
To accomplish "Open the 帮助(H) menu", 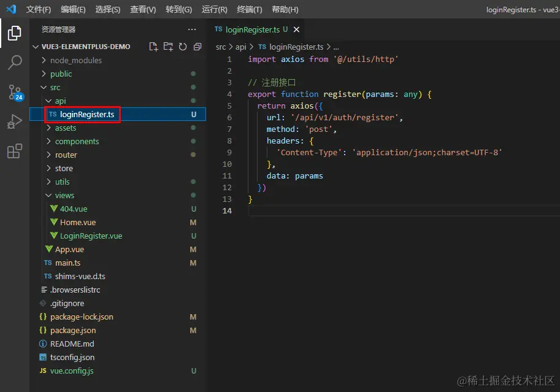I will point(285,9).
